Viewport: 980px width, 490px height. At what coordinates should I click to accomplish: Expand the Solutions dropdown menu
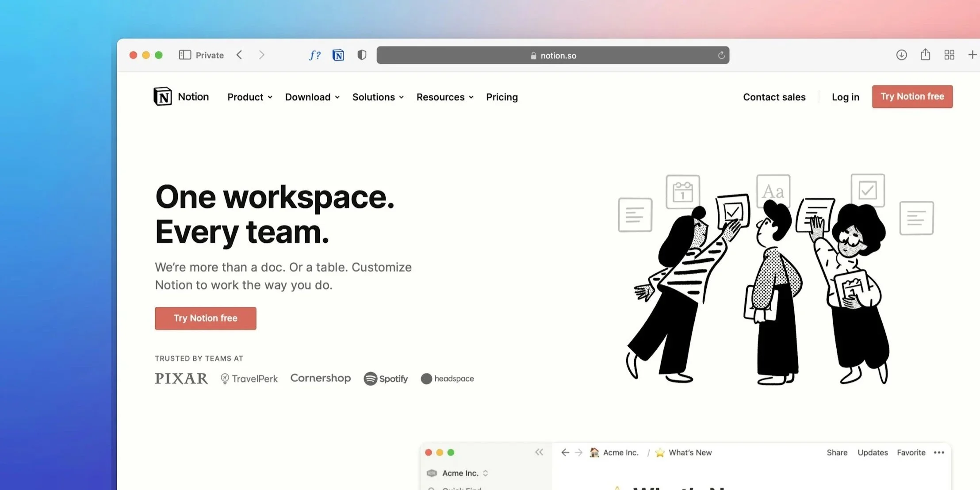coord(378,97)
